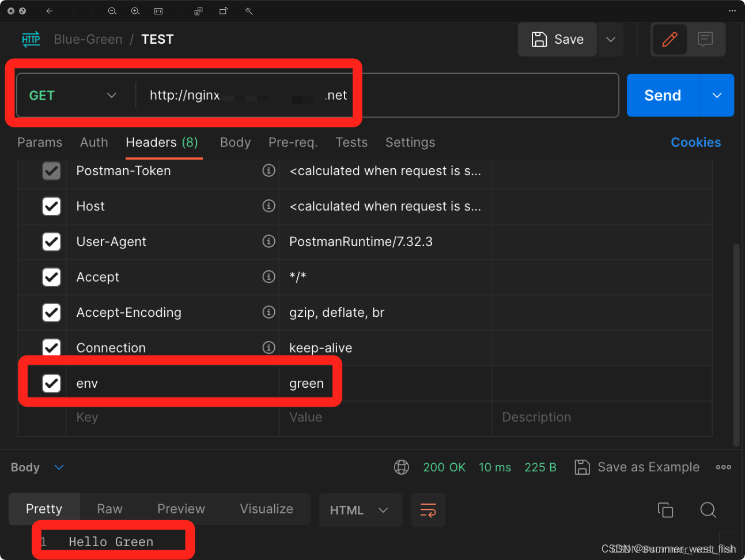Show info for Host header
Screen dimensions: 745x560
click(x=268, y=206)
